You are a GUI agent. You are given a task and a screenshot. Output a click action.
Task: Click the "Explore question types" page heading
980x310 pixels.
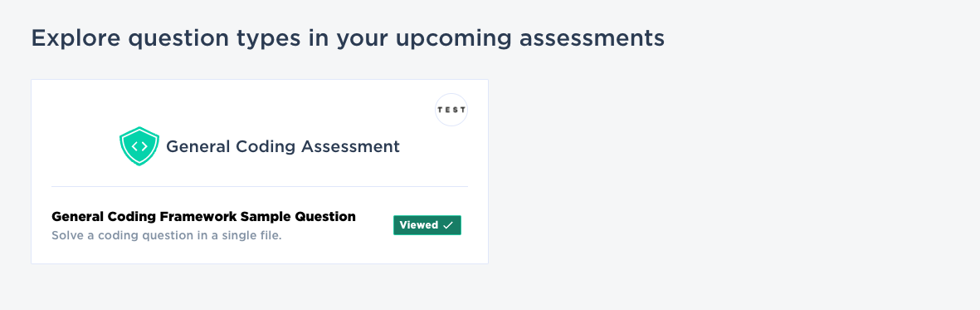click(349, 39)
